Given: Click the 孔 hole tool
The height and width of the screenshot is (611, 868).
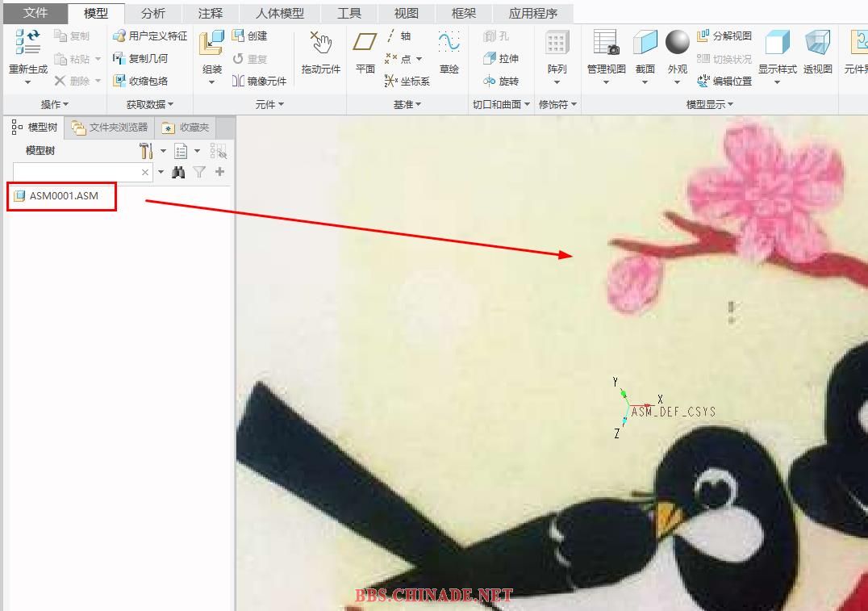Looking at the screenshot, I should pyautogui.click(x=496, y=36).
